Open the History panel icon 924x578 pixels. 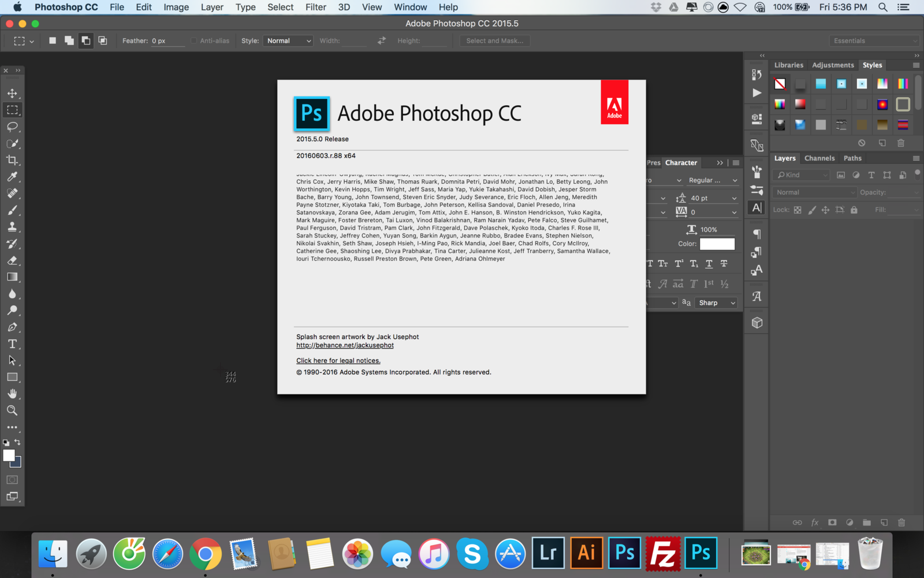[757, 75]
